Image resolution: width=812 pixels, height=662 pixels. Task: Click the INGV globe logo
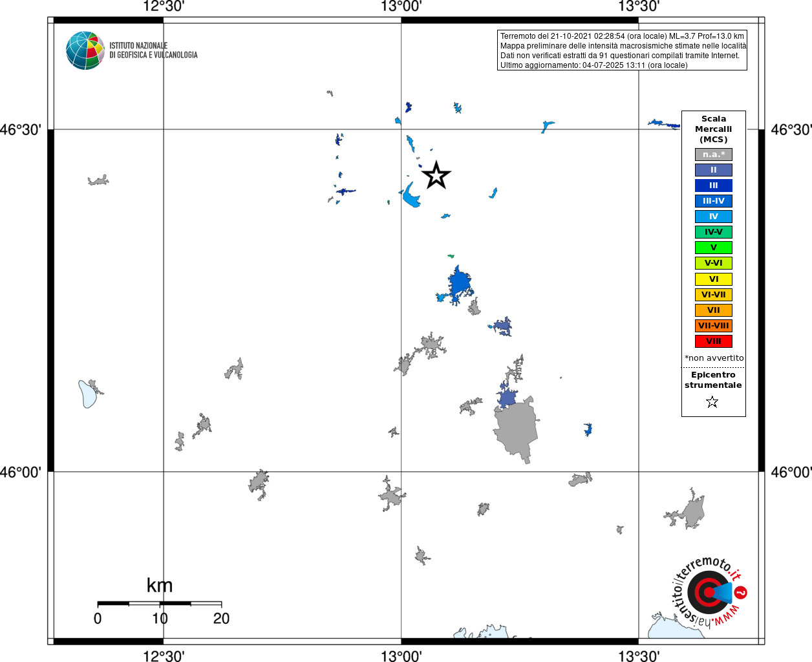point(85,50)
